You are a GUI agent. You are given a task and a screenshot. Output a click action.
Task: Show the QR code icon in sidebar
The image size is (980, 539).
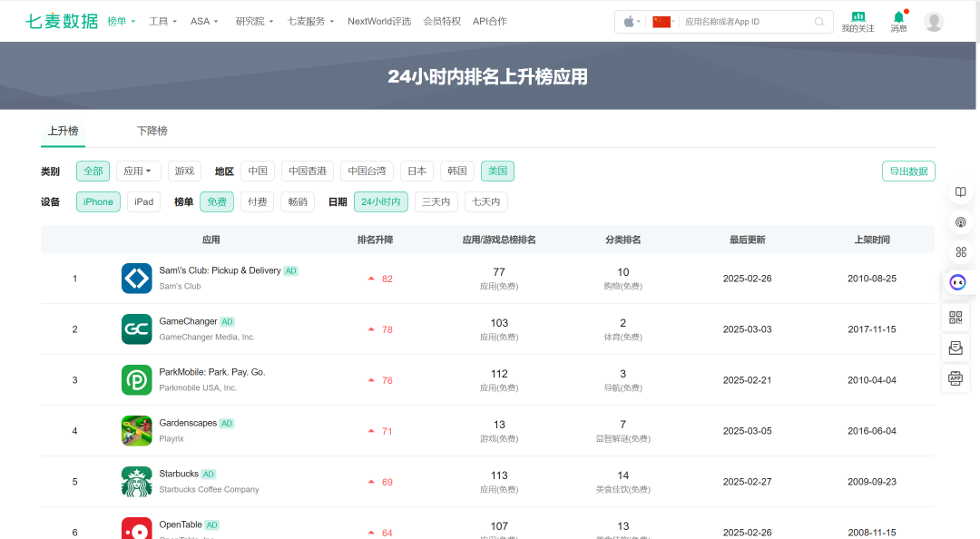coord(955,318)
